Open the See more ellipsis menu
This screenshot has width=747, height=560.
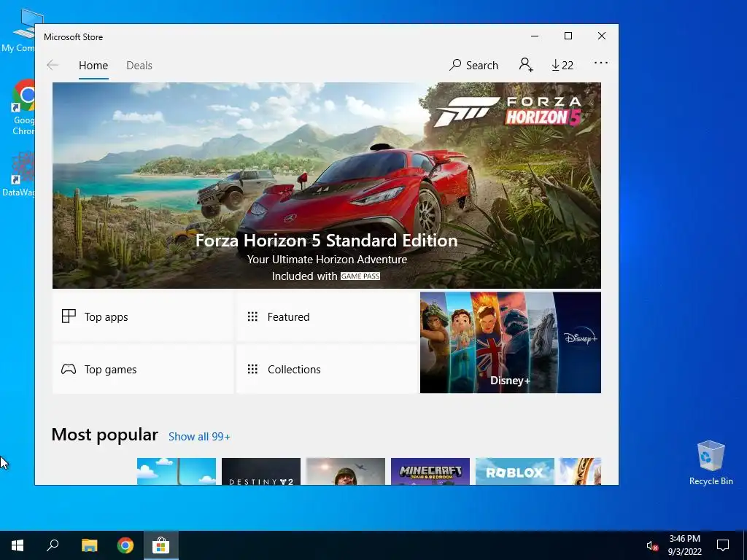pyautogui.click(x=601, y=63)
